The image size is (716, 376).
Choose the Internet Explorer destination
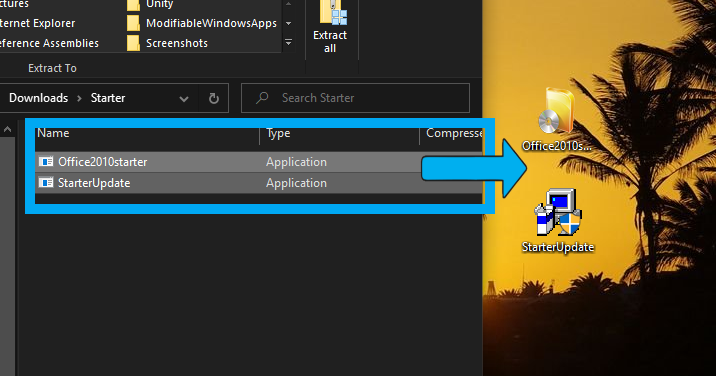37,23
